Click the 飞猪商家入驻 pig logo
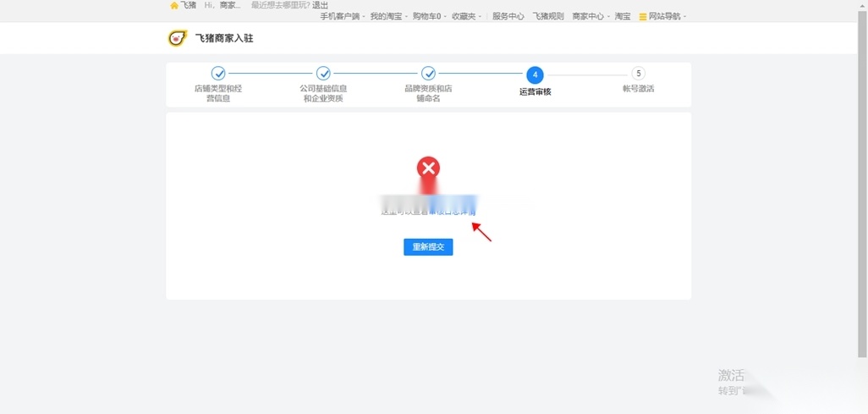Viewport: 868px width, 414px height. coord(177,38)
